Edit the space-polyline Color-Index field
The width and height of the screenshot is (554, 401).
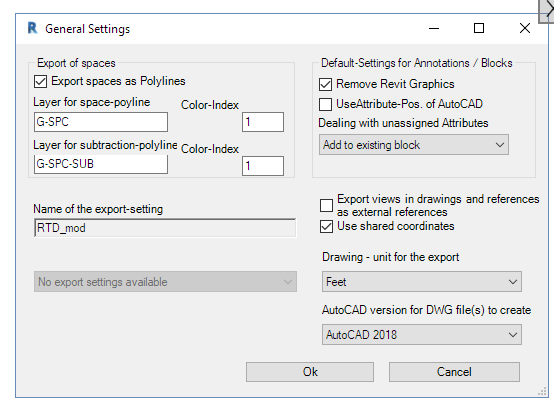tap(263, 122)
